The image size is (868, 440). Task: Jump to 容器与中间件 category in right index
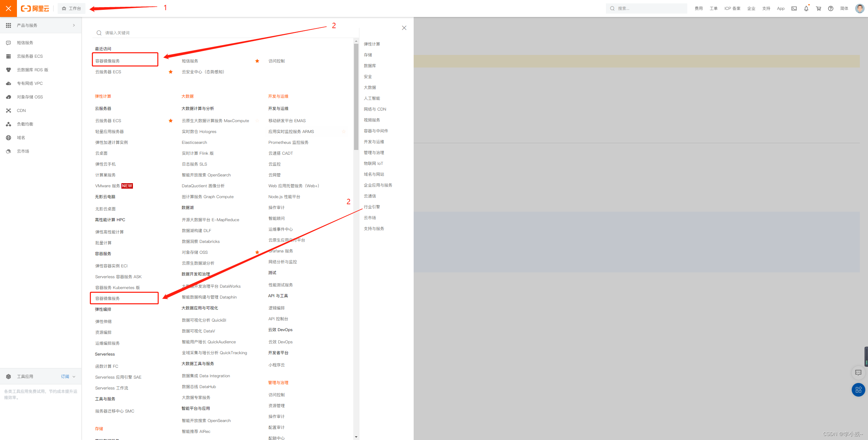coord(376,131)
